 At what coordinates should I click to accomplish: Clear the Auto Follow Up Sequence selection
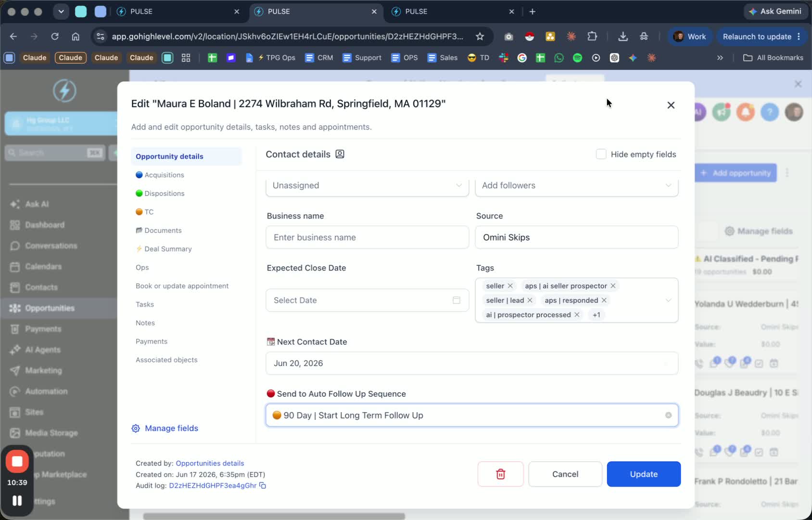point(668,415)
